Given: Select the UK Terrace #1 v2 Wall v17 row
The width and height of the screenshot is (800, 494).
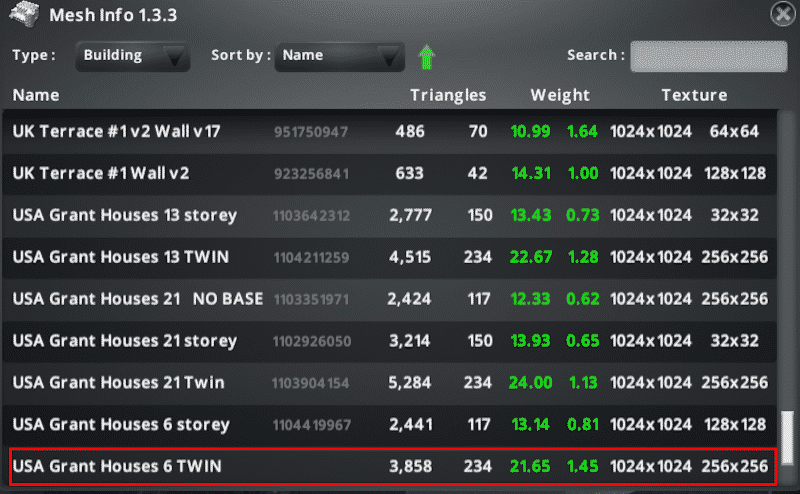Looking at the screenshot, I should click(390, 131).
